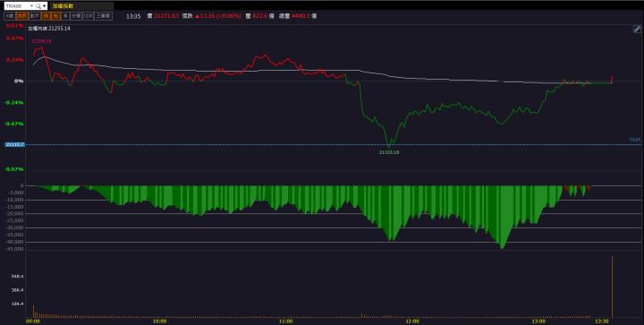Screen dimensions: 644x325
Task: Open the drawing tool icon at chart top-right
Action: (x=637, y=30)
